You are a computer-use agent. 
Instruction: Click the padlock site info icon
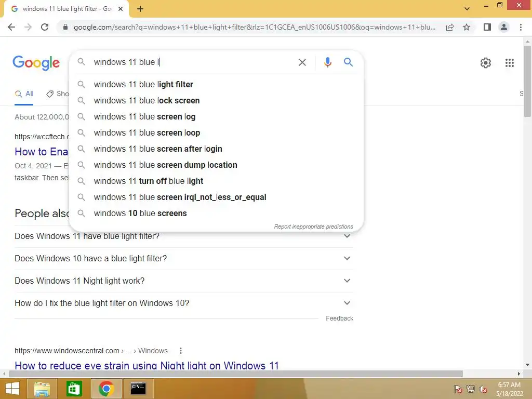click(65, 27)
